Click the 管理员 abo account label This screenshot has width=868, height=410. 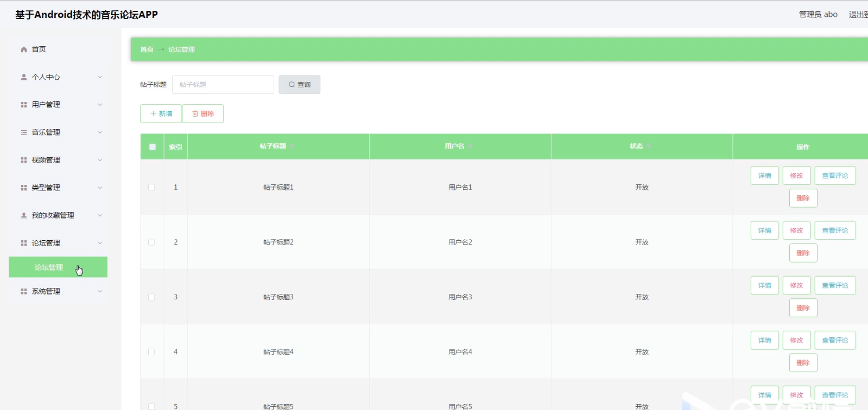pyautogui.click(x=818, y=15)
